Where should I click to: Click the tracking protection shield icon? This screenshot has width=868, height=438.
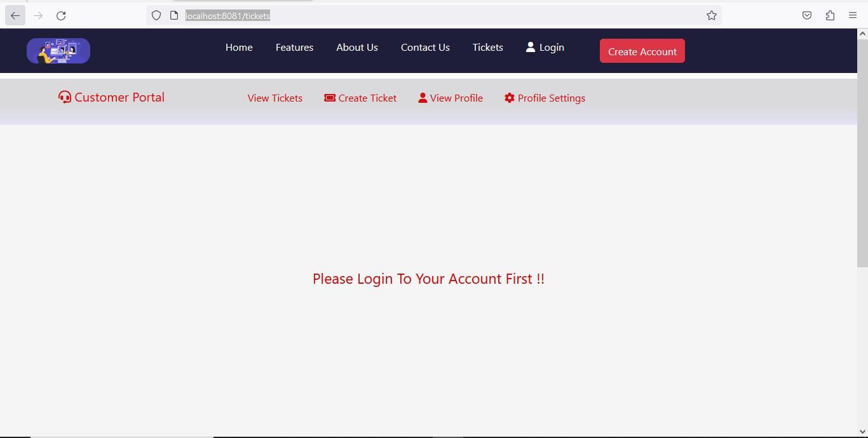point(156,16)
